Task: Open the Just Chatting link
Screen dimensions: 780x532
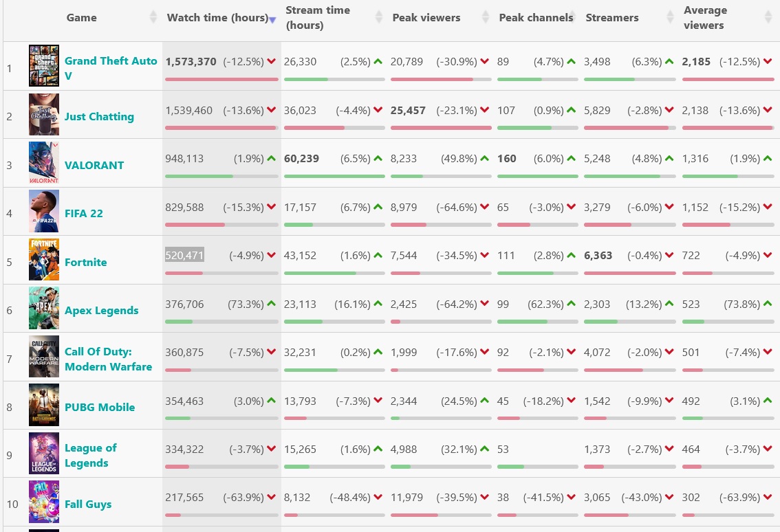Action: (x=100, y=116)
